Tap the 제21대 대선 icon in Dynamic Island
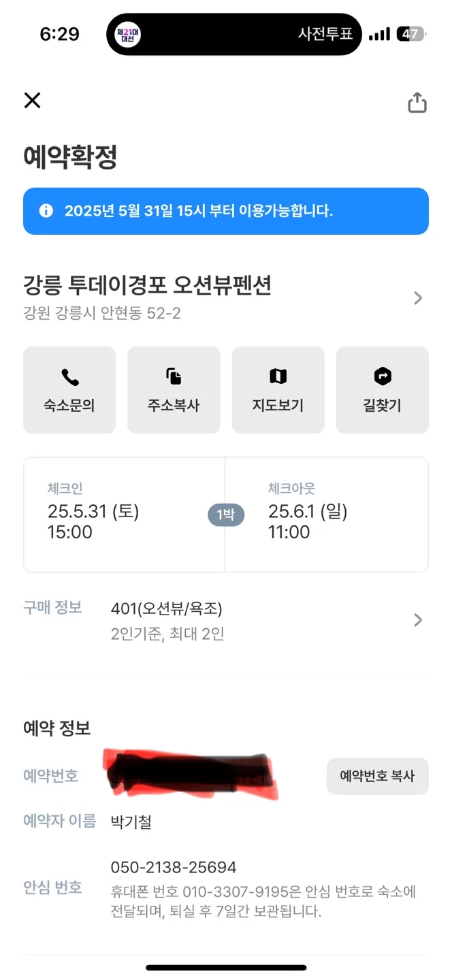Viewport: 452px width, 980px height. [x=128, y=34]
